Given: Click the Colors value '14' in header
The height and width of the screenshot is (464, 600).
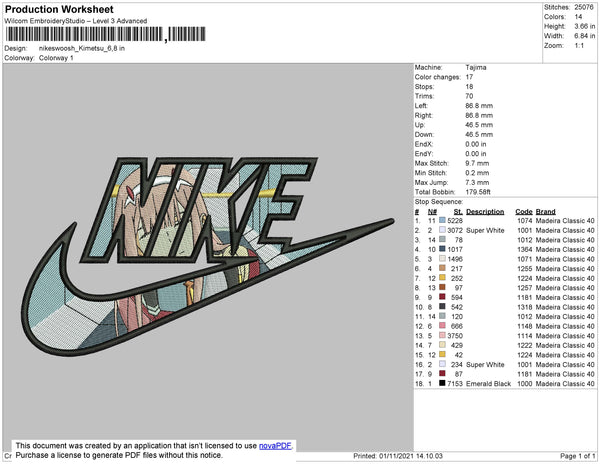Looking at the screenshot, I should 578,17.
